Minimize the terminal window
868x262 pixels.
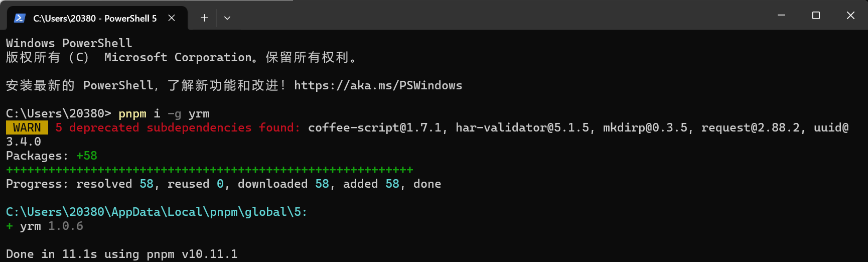781,16
